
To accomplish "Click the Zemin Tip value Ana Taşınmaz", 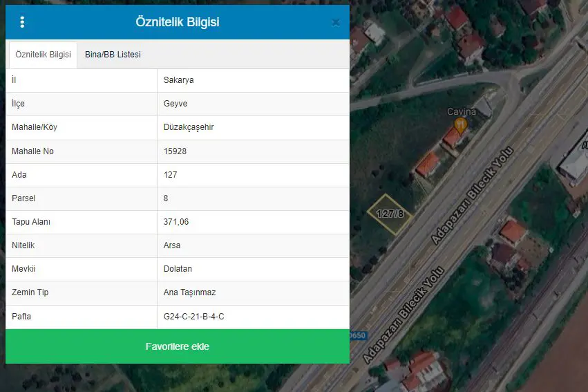I will [189, 292].
